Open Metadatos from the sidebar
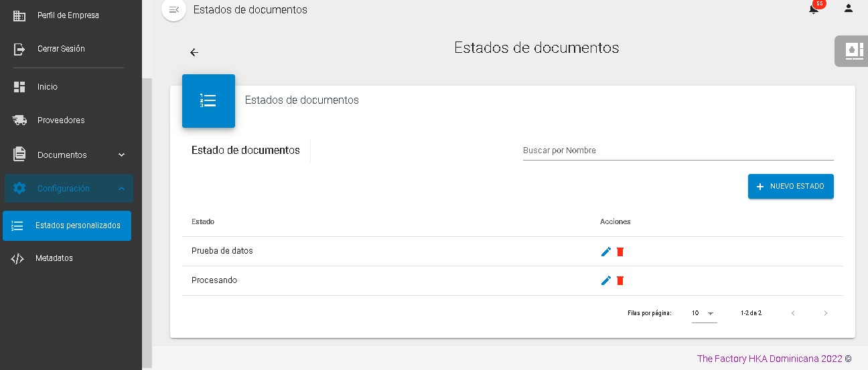 54,258
